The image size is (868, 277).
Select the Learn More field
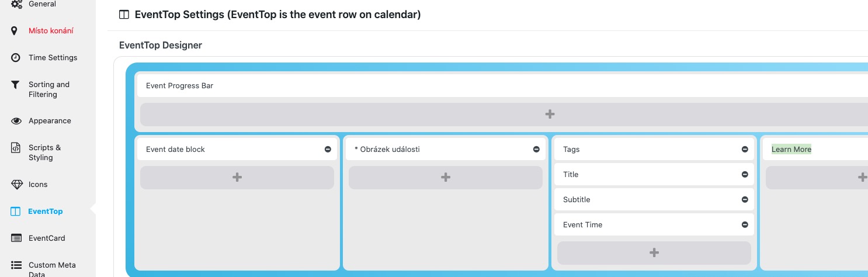tap(791, 150)
